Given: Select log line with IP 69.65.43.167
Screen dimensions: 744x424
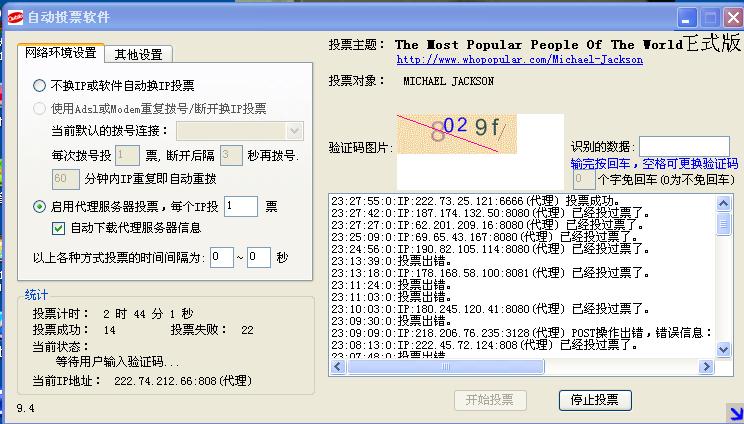Looking at the screenshot, I should tap(484, 237).
